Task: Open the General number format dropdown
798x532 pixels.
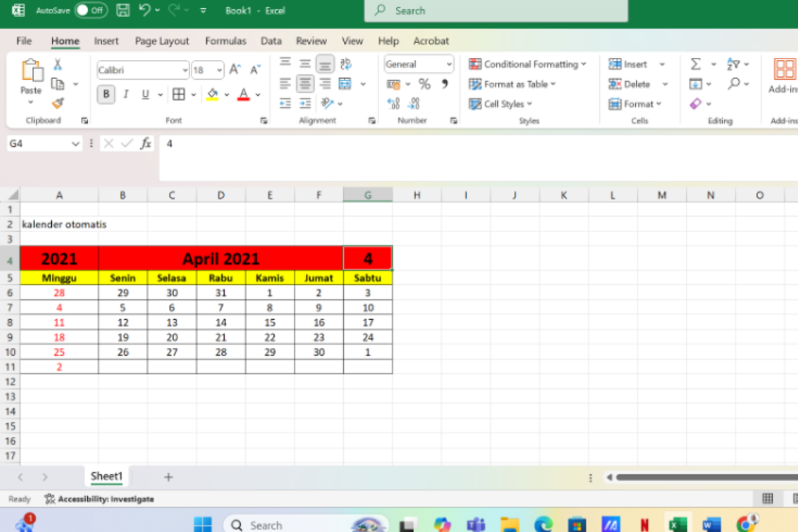Action: (449, 65)
